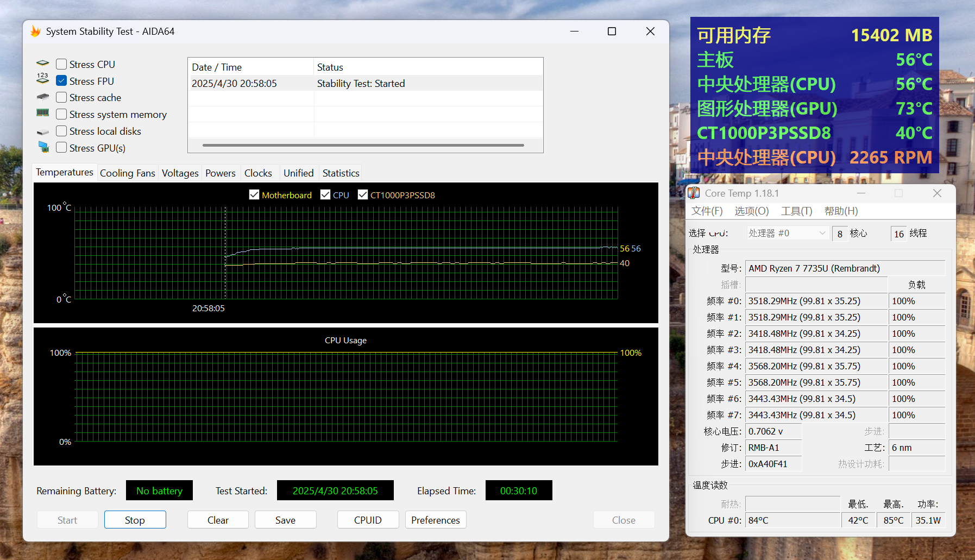975x560 pixels.
Task: Click the Stop button
Action: click(x=135, y=520)
